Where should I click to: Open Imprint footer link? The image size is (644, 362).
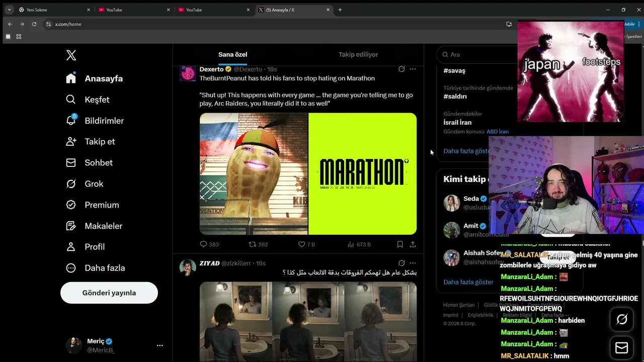click(x=450, y=315)
